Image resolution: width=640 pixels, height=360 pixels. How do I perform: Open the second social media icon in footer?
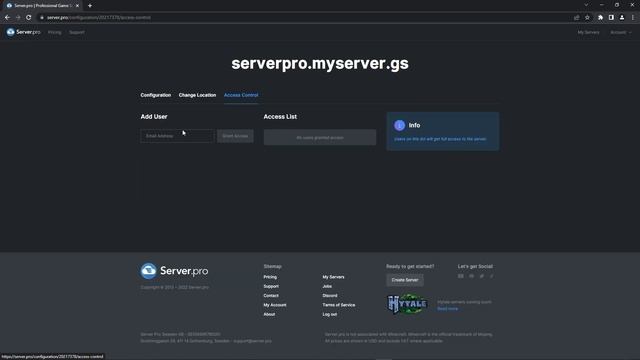click(471, 276)
